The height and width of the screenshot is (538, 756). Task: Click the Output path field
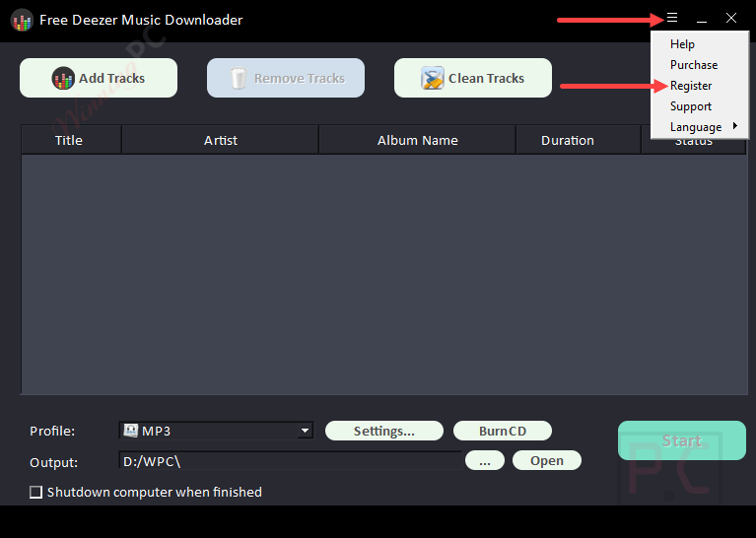pyautogui.click(x=290, y=461)
